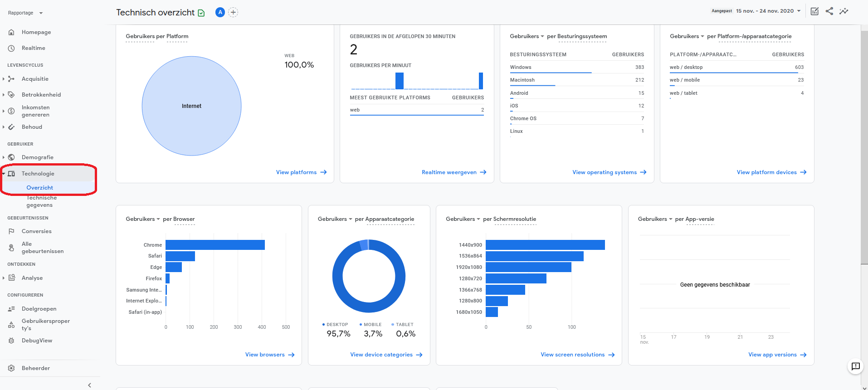This screenshot has width=868, height=390.
Task: Click the customize report pencil icon
Action: point(814,11)
